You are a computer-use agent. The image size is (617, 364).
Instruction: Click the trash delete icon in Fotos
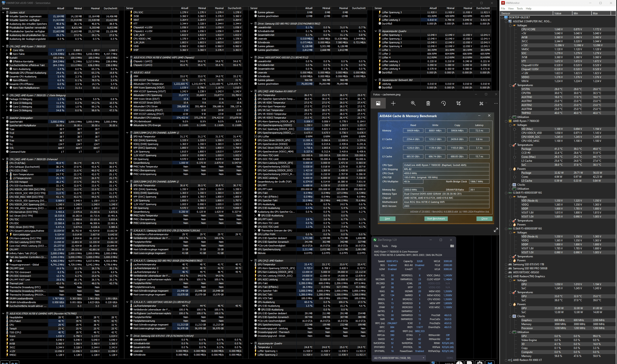(428, 103)
